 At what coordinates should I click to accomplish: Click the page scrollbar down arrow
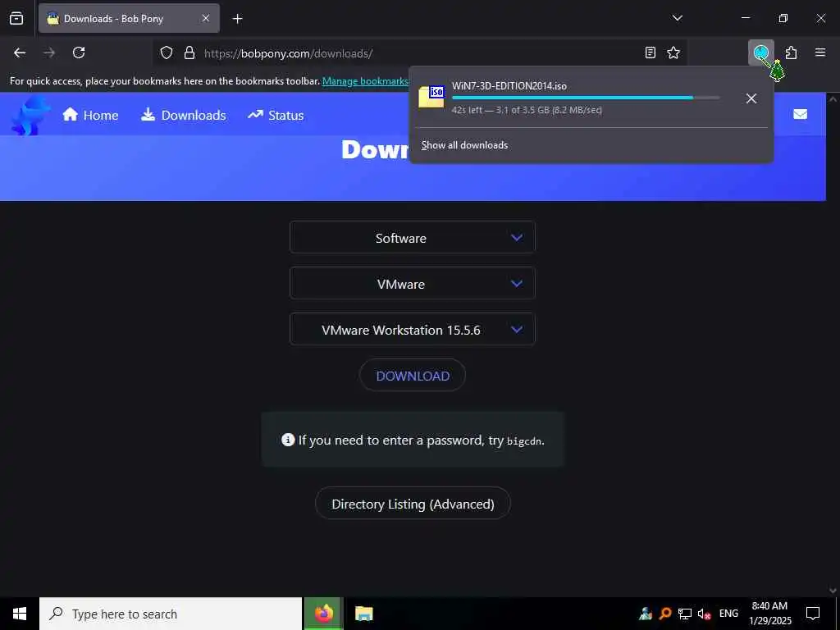[833, 591]
